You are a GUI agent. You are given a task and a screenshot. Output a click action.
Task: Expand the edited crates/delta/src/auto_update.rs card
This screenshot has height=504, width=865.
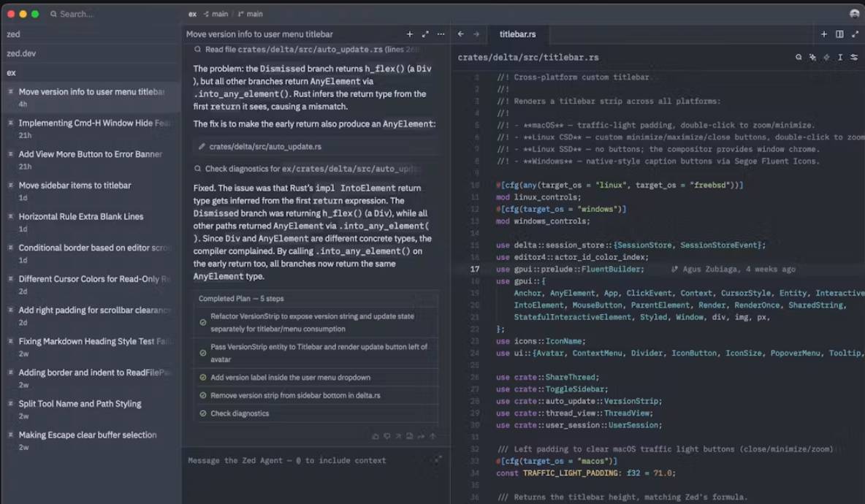(x=316, y=147)
